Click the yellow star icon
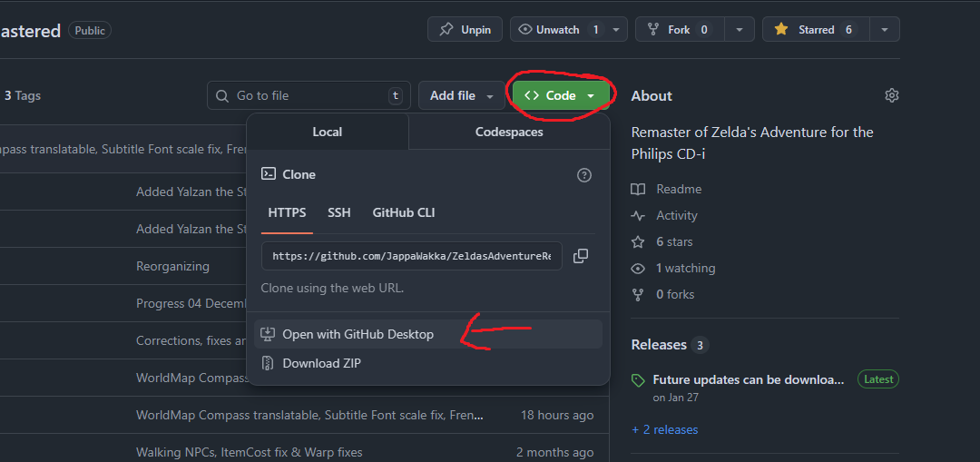This screenshot has width=980, height=462. tap(780, 29)
